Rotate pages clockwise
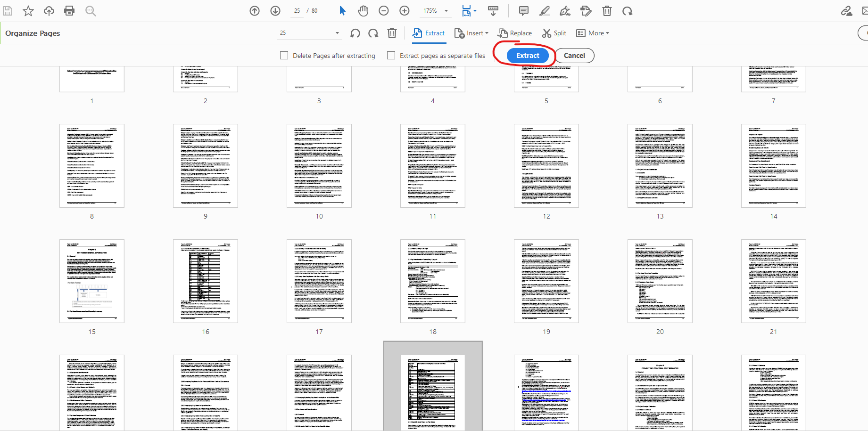Screen dimensions: 868x431 373,33
